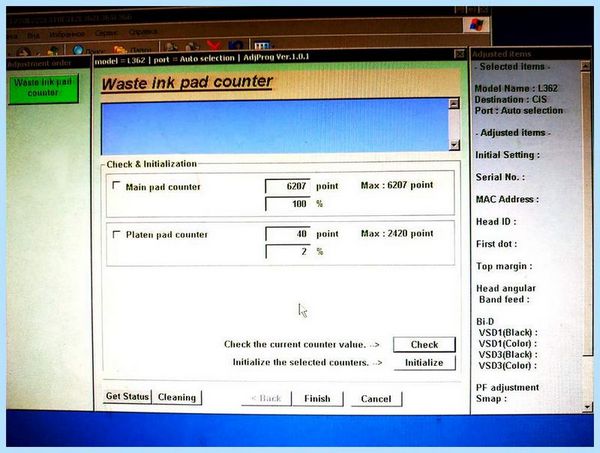Click the Initialize button
The height and width of the screenshot is (453, 600).
click(424, 363)
